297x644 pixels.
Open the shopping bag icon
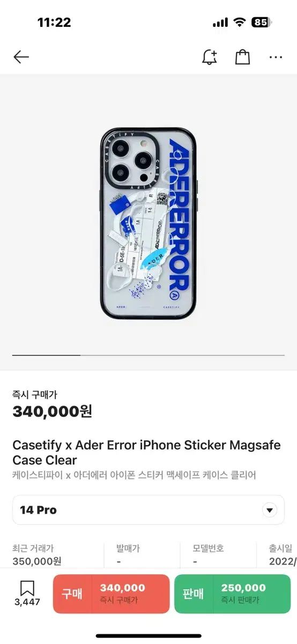tap(242, 57)
